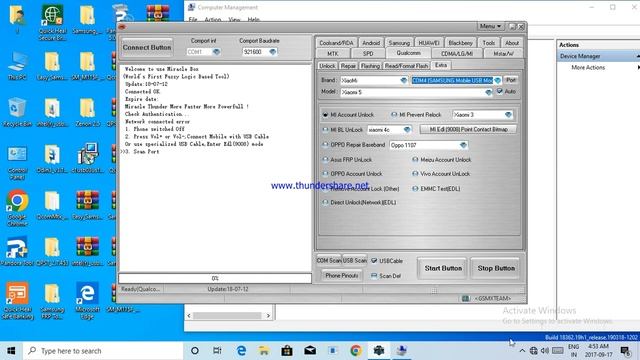Click the Start Button
This screenshot has width=640, height=360.
(443, 268)
